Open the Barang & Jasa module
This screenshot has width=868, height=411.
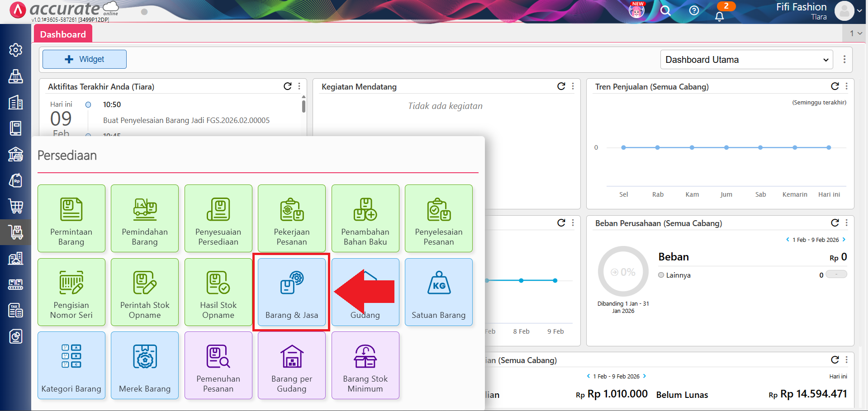tap(292, 292)
